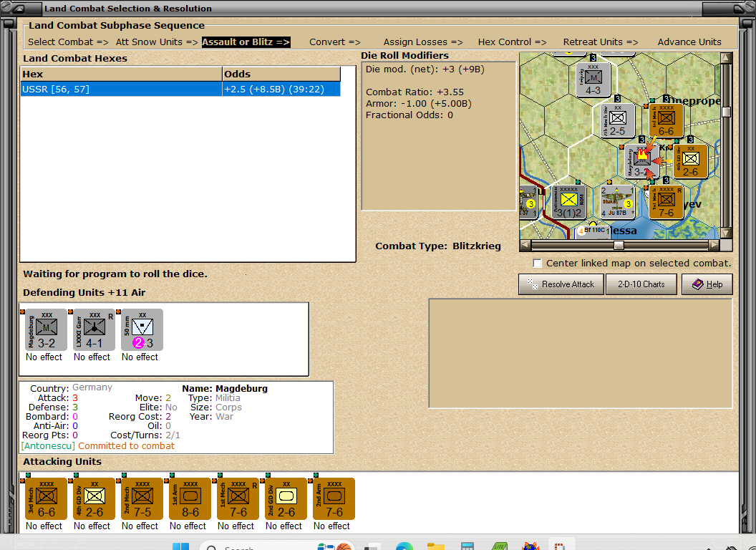This screenshot has height=550, width=756.
Task: Select the 2nd Mech 7-5 attacking unit
Action: pyautogui.click(x=142, y=499)
